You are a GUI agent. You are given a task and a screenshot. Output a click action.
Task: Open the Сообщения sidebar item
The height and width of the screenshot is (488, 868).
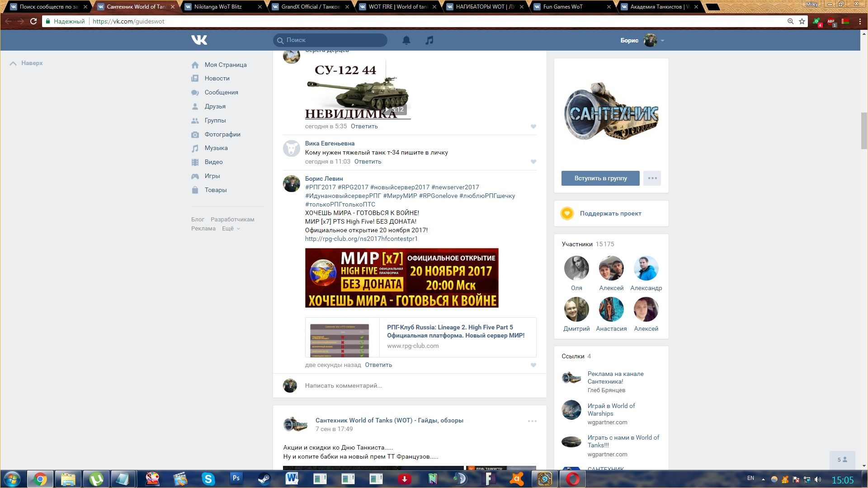221,92
